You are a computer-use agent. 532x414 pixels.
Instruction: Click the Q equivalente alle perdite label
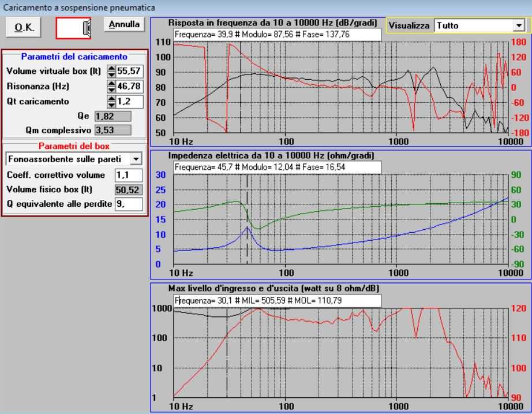(x=59, y=204)
